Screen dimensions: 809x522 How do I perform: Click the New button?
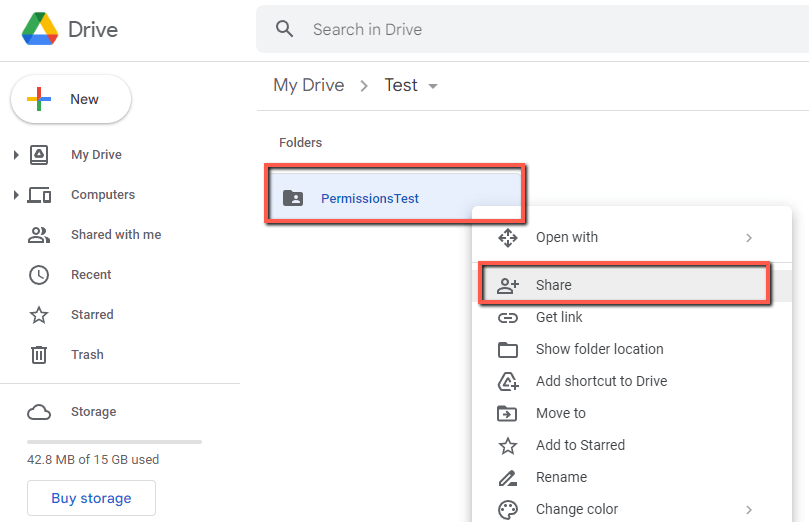click(71, 99)
